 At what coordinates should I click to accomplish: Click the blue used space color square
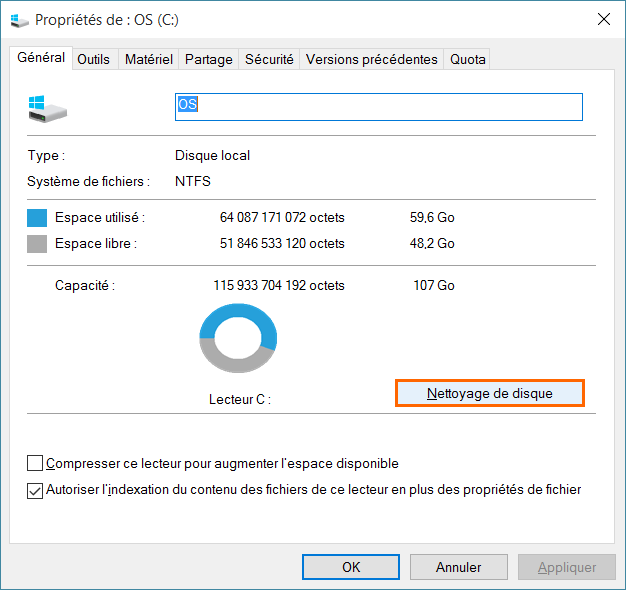coord(37,218)
